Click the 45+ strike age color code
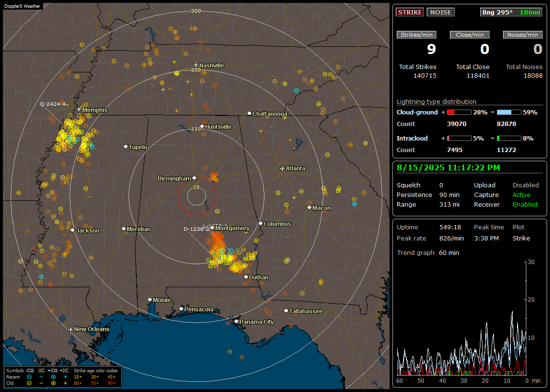 click(112, 377)
